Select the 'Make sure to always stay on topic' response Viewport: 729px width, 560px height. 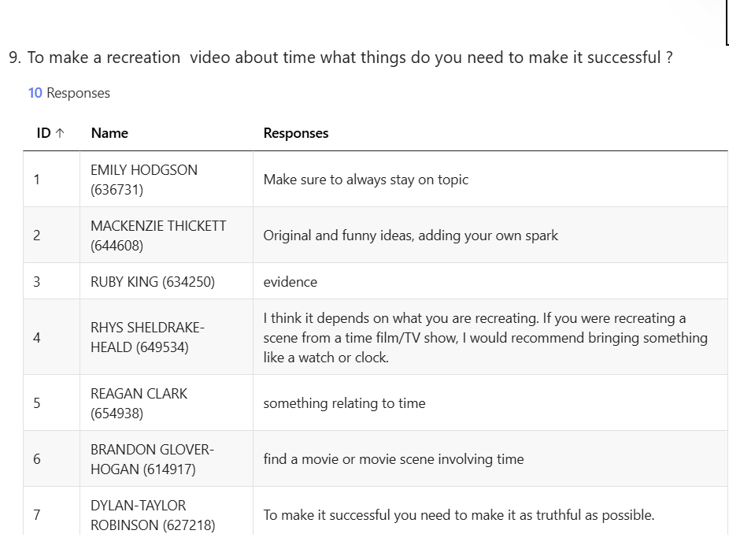(366, 180)
